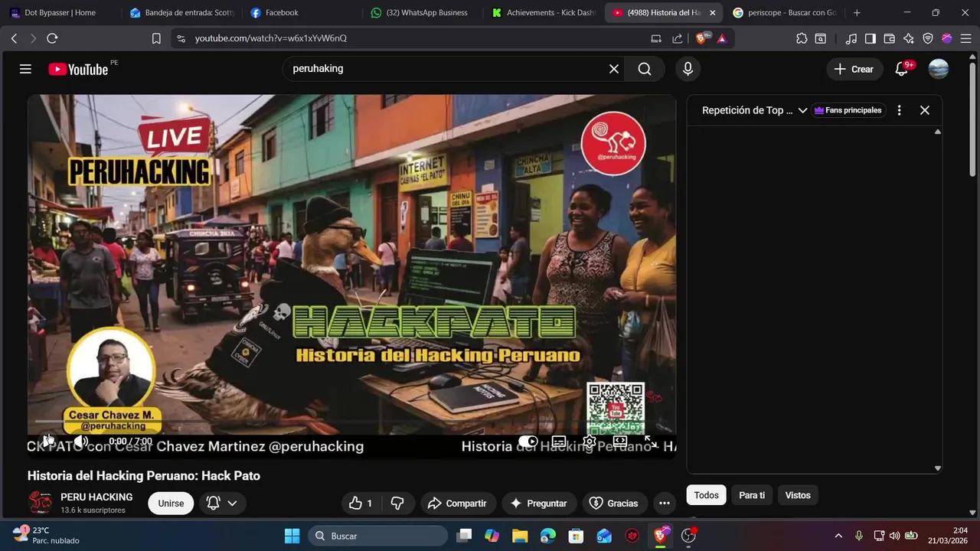The height and width of the screenshot is (551, 980).
Task: Enter fullscreen mode
Action: tap(651, 442)
